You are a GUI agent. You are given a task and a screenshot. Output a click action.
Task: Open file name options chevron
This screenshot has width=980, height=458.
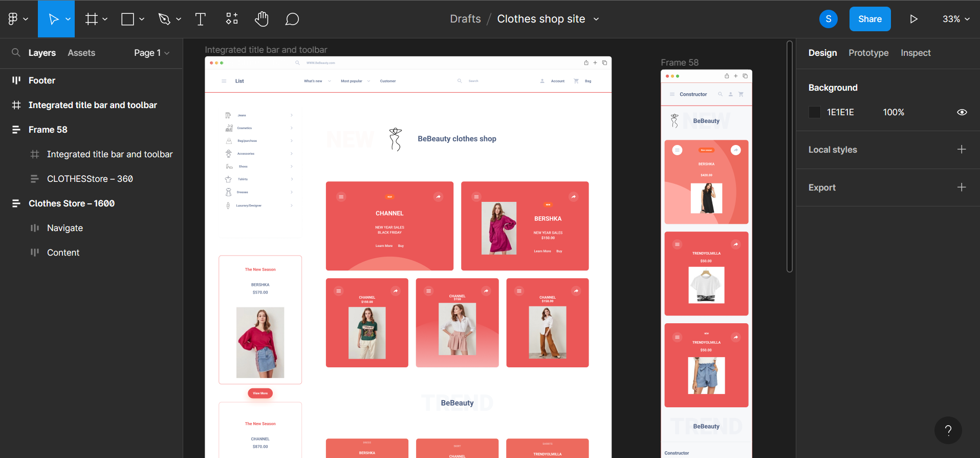click(596, 19)
